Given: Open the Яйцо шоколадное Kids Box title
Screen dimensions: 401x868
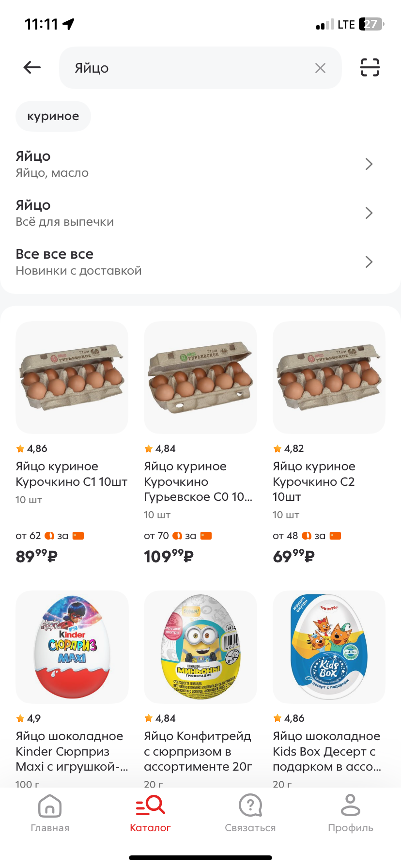Looking at the screenshot, I should point(327,751).
